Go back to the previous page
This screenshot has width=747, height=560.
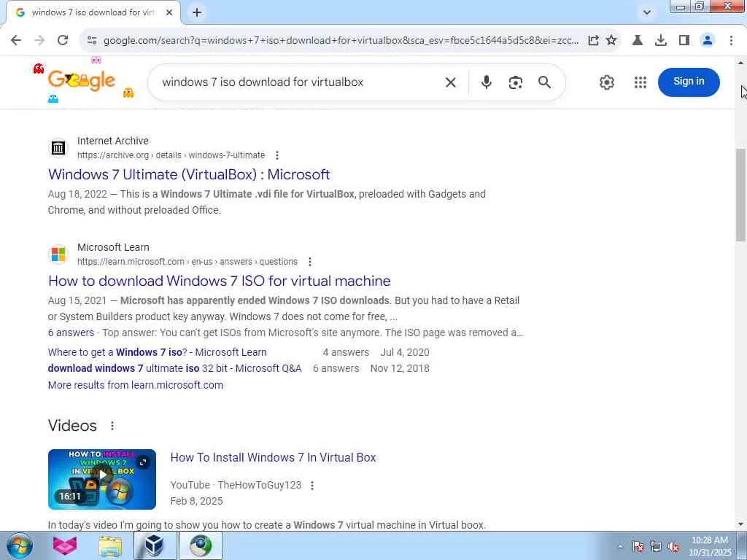(x=16, y=40)
